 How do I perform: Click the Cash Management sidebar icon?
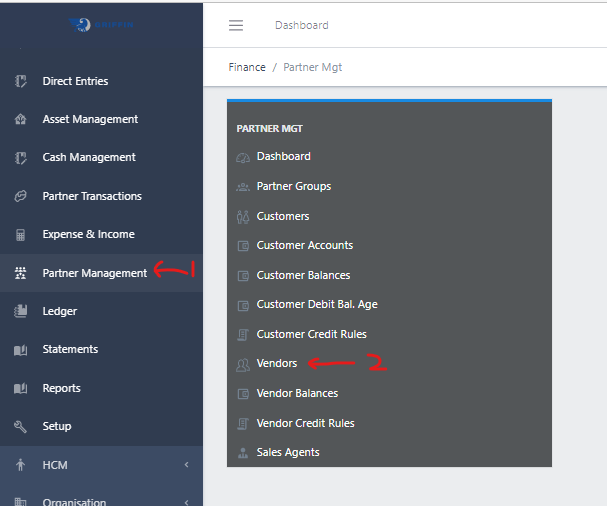21,158
